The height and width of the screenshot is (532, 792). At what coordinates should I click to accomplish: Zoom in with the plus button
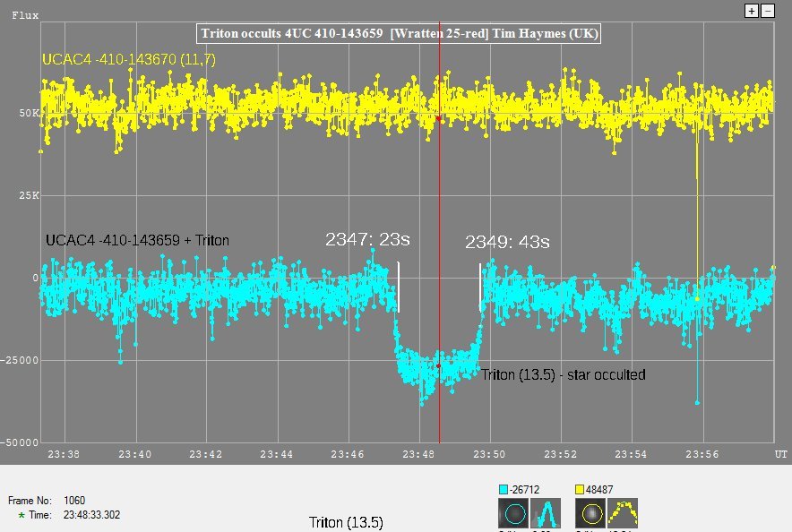click(752, 11)
